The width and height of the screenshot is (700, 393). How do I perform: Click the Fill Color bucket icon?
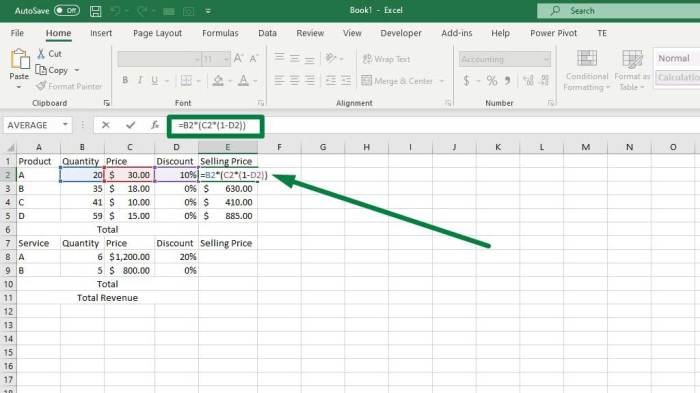[x=218, y=80]
